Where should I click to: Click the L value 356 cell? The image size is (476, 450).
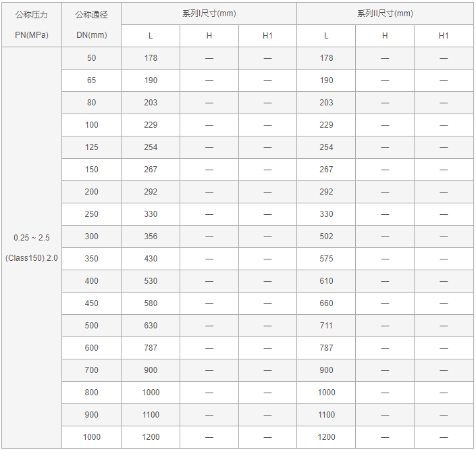point(151,236)
